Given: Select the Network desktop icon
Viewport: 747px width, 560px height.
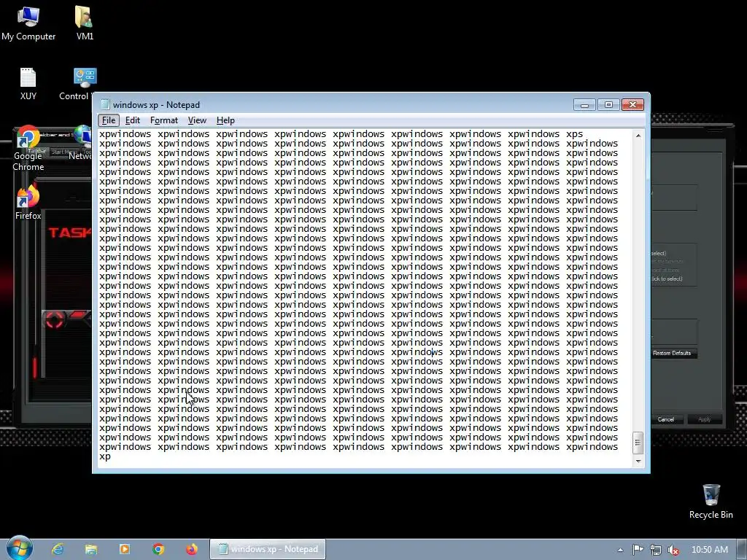Looking at the screenshot, I should tap(83, 143).
